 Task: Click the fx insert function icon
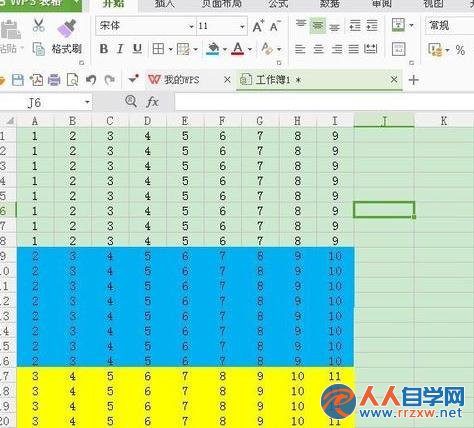152,102
